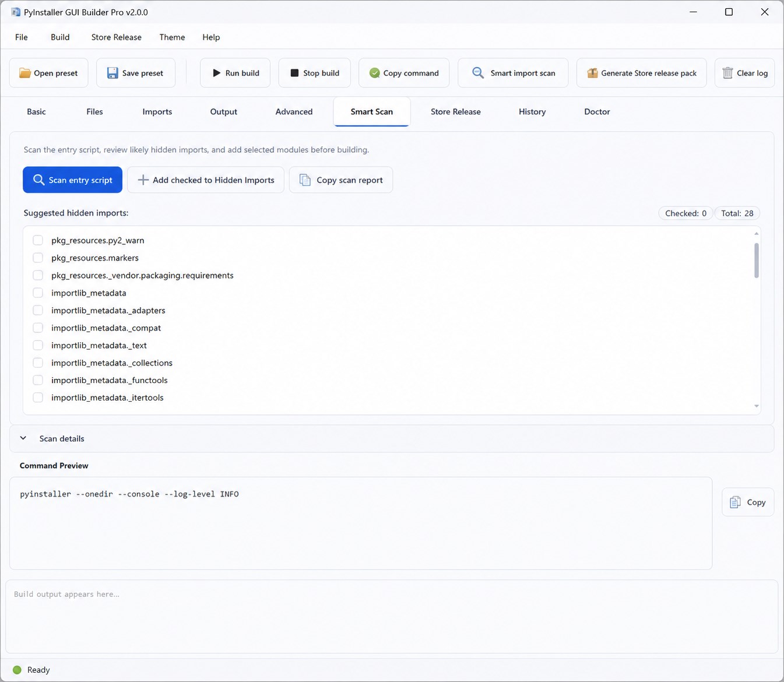
Task: Open the Output tab
Action: click(x=224, y=111)
